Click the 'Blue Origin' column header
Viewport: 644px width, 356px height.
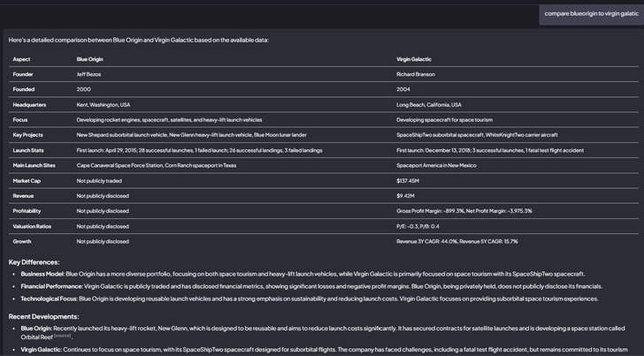[x=89, y=59]
